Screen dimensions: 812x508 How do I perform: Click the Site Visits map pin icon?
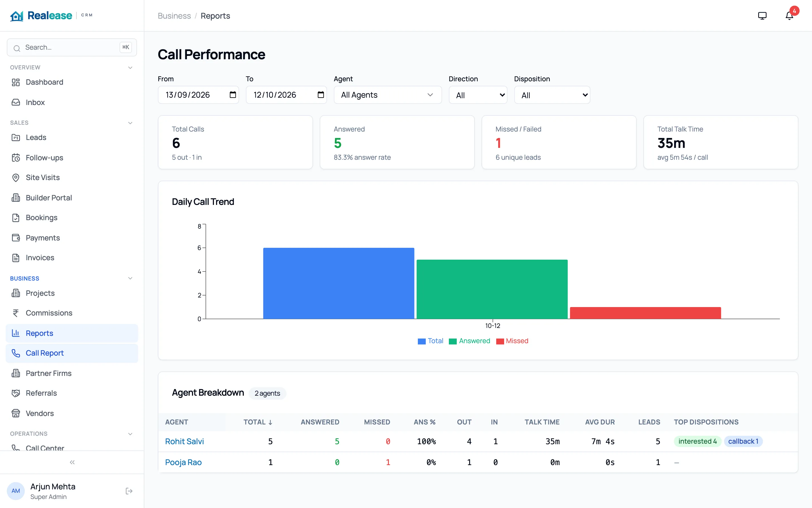[x=16, y=178]
